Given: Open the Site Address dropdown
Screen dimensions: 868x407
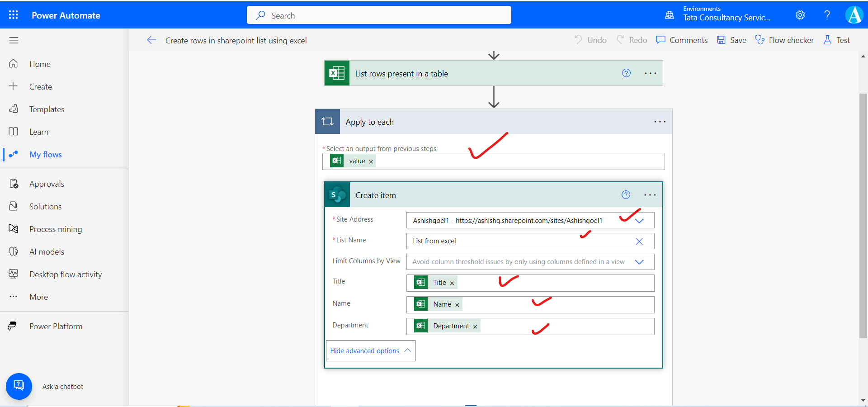Looking at the screenshot, I should pyautogui.click(x=639, y=221).
